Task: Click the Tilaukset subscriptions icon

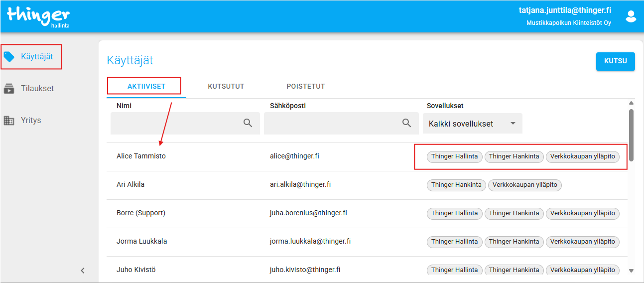Action: pos(9,89)
